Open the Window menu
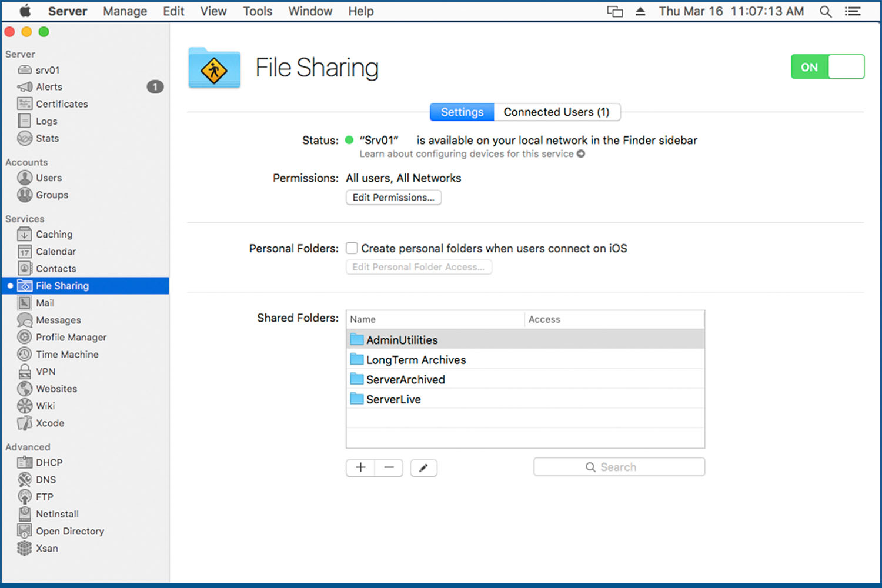This screenshot has width=882, height=588. [310, 11]
